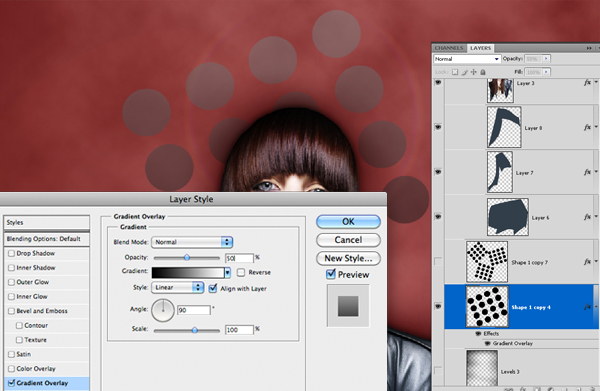Click the black-to-white gradient swatch
600x391 pixels.
pos(188,272)
